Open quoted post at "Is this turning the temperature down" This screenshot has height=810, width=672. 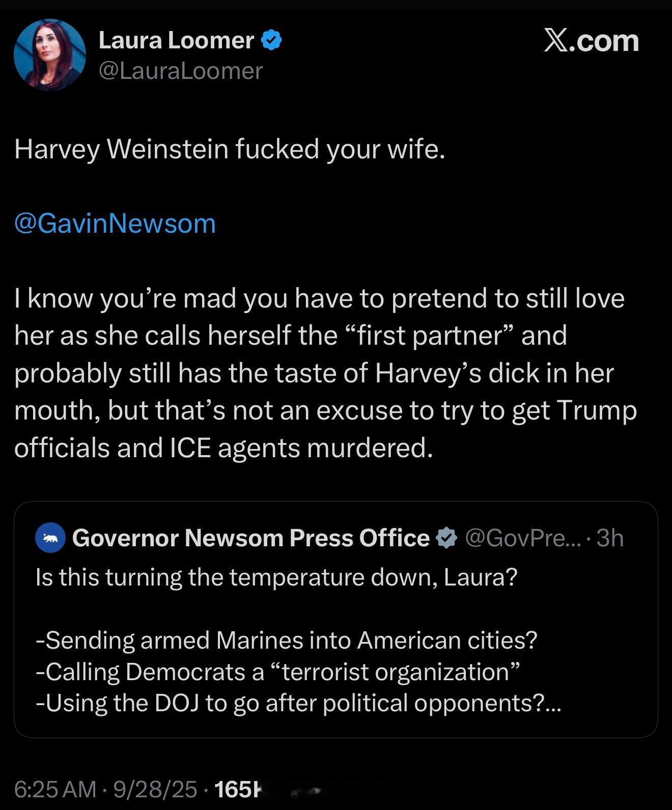(x=276, y=577)
